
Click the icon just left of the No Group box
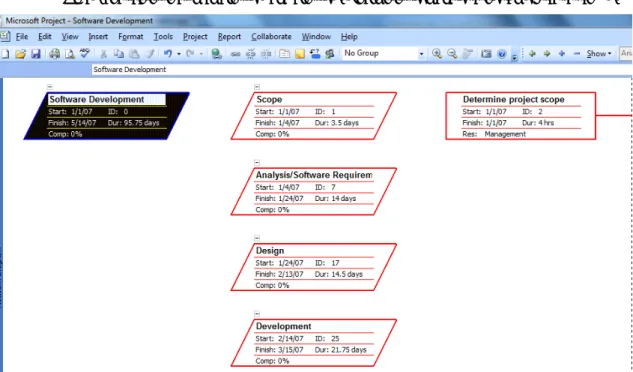330,53
